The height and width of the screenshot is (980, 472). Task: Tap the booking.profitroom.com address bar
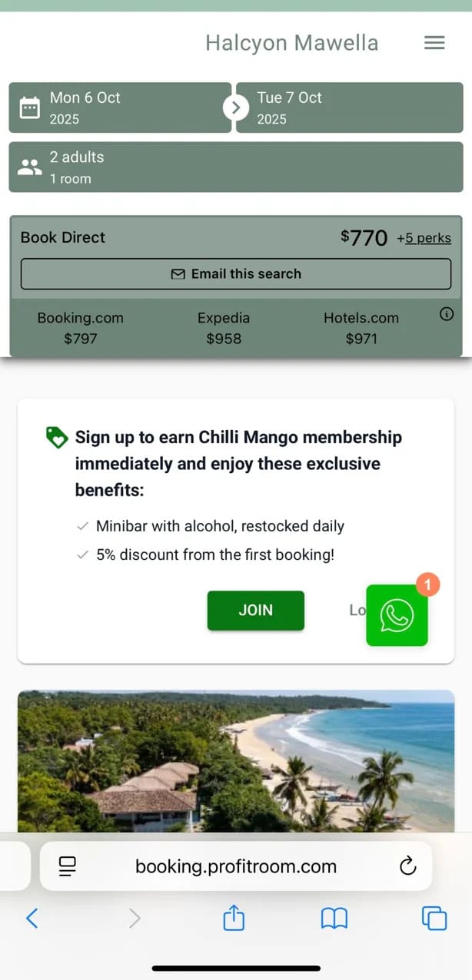[x=236, y=866]
